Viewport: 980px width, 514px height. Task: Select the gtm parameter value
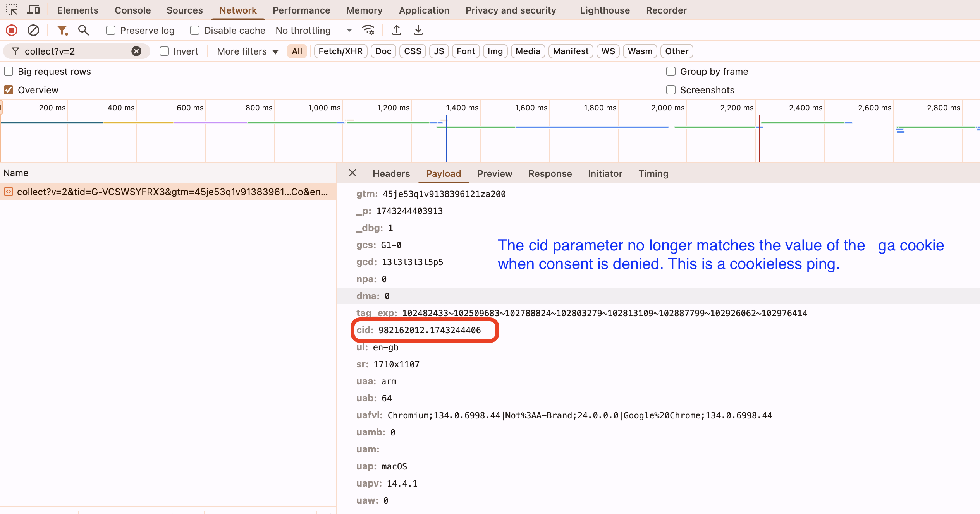pos(444,194)
